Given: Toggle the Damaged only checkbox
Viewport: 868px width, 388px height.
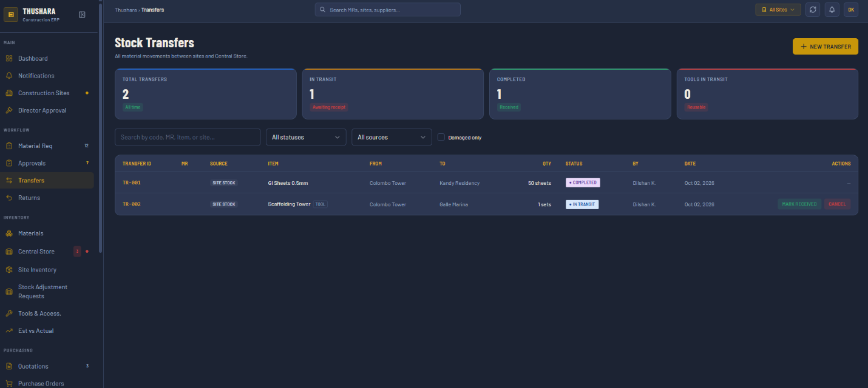Looking at the screenshot, I should coord(441,137).
